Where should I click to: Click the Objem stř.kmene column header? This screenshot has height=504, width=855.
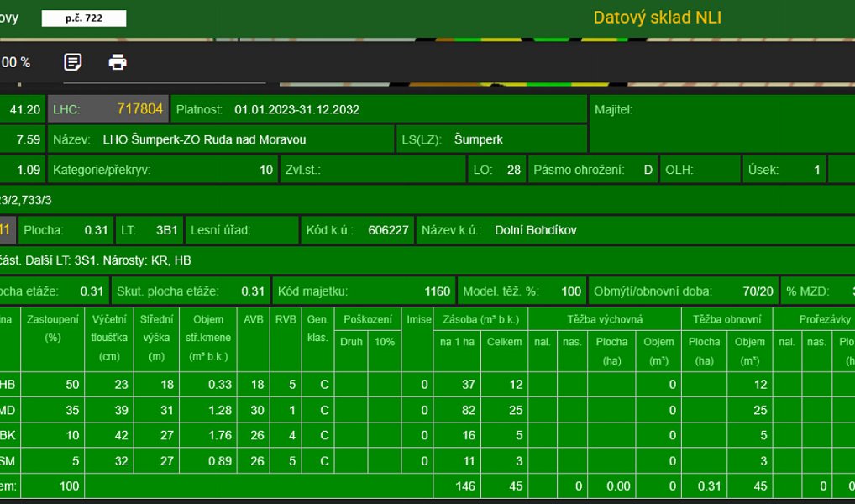(207, 338)
